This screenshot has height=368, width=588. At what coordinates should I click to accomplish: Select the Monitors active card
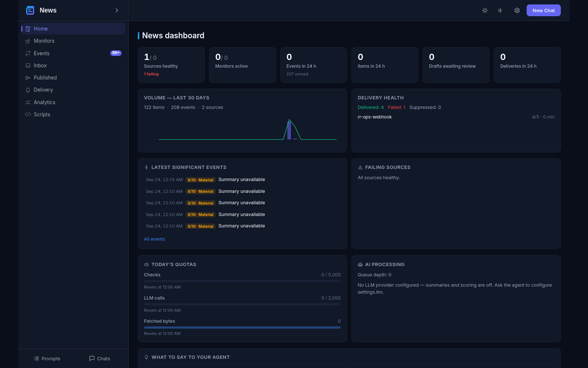(243, 65)
